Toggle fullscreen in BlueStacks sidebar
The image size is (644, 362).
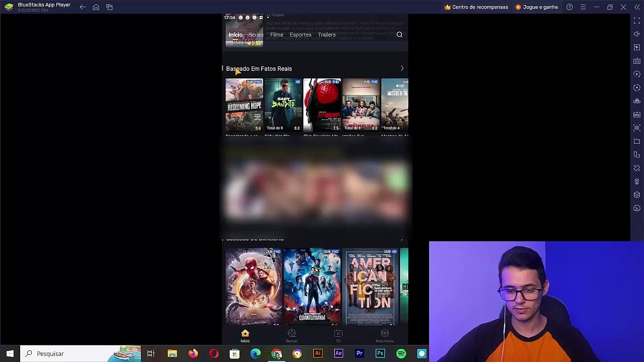tap(637, 21)
